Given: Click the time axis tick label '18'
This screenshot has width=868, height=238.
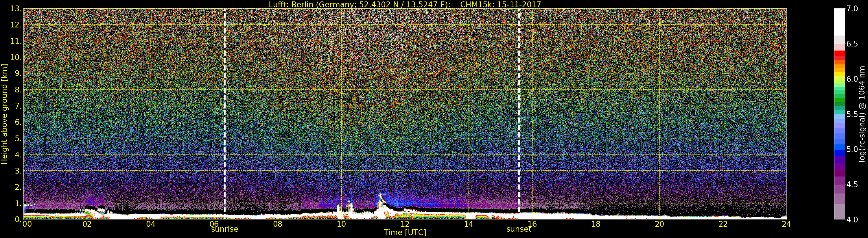Looking at the screenshot, I should [x=596, y=224].
